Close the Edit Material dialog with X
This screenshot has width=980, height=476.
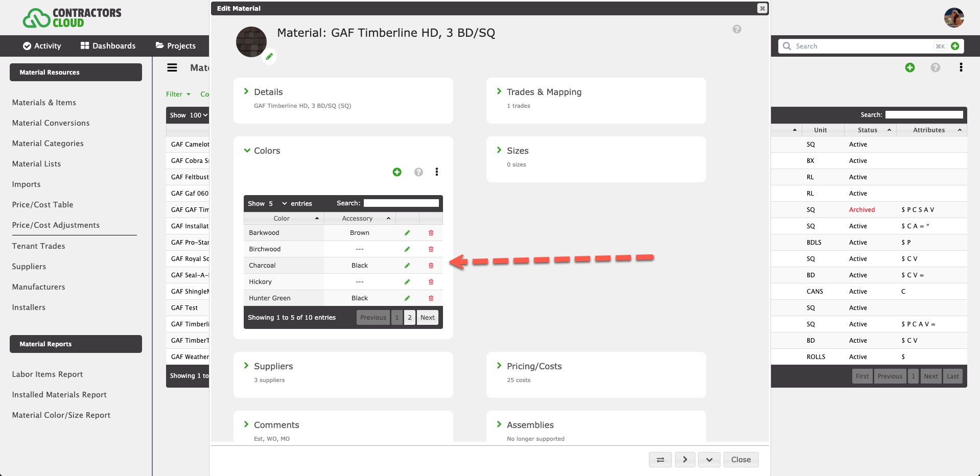(762, 8)
